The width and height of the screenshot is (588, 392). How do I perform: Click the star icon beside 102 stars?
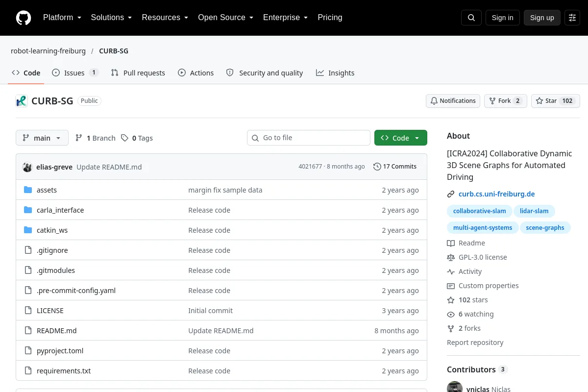pyautogui.click(x=451, y=300)
